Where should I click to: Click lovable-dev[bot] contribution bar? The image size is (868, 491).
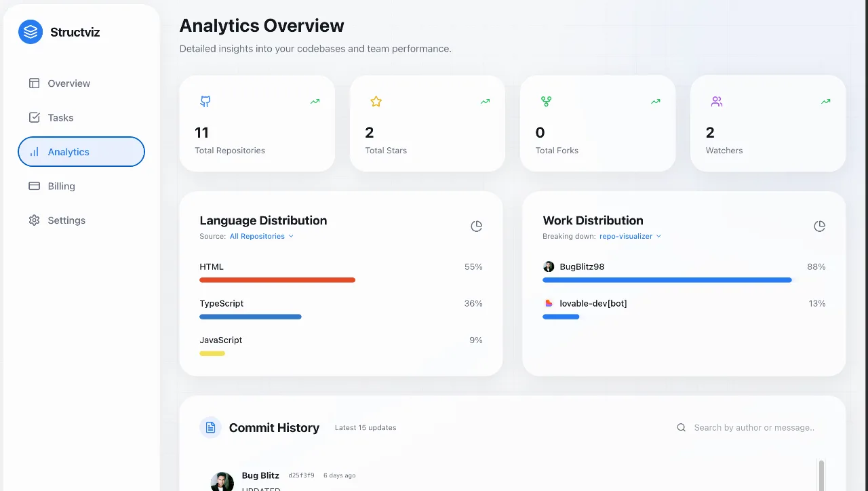561,317
